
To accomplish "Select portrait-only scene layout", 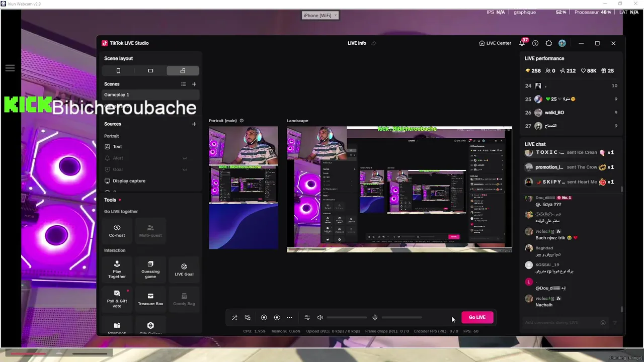I will tap(118, 71).
